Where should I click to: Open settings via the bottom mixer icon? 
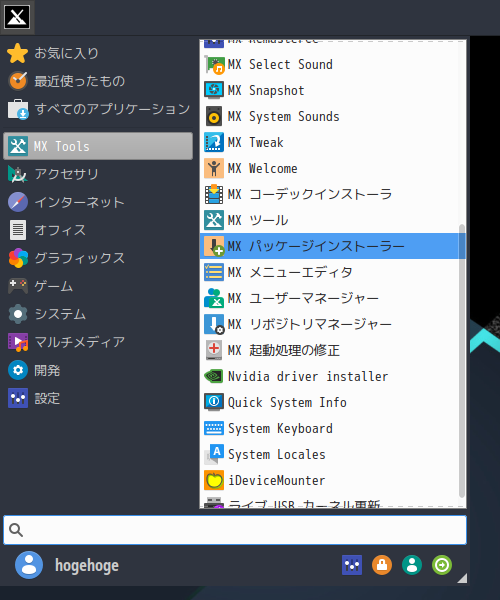352,565
